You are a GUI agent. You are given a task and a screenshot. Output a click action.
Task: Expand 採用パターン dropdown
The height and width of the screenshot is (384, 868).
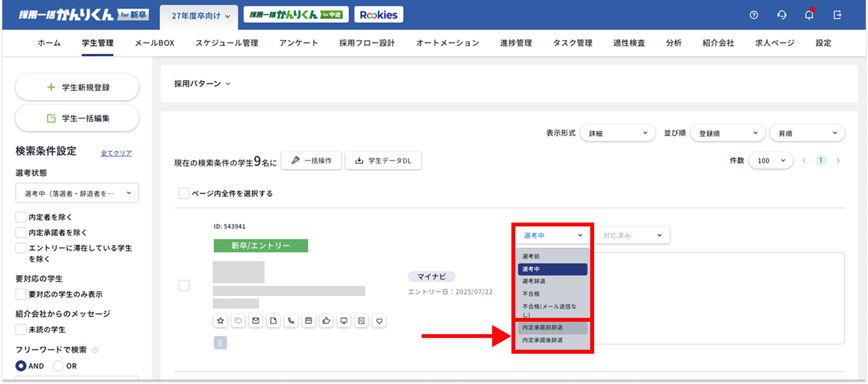(202, 84)
